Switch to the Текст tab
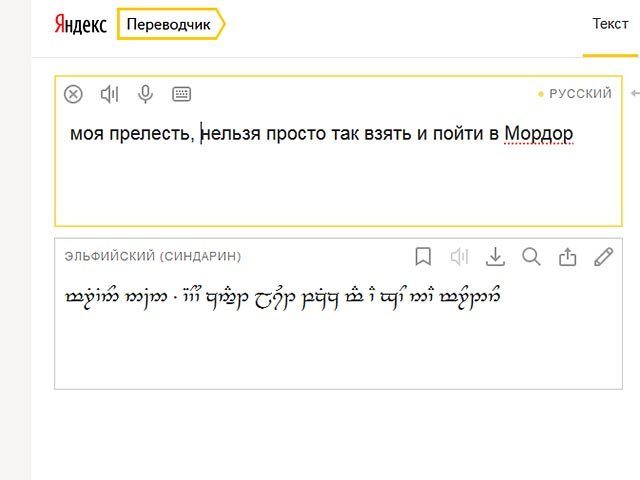Viewport: 640px width, 480px height. tap(610, 24)
